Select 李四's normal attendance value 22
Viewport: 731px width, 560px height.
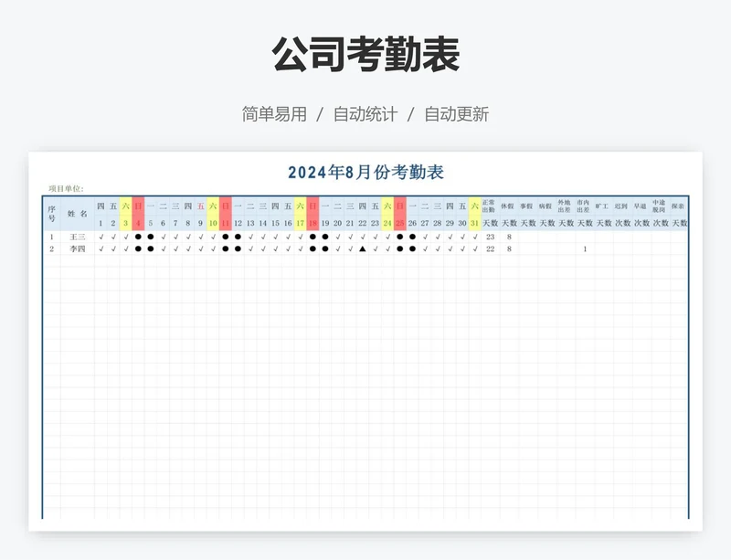click(490, 249)
